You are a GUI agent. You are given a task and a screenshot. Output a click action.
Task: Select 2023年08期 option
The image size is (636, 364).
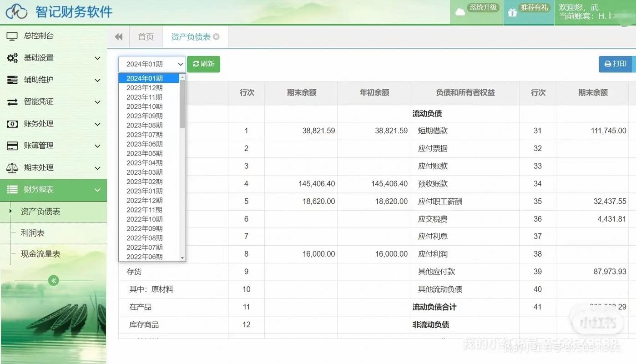pos(149,125)
